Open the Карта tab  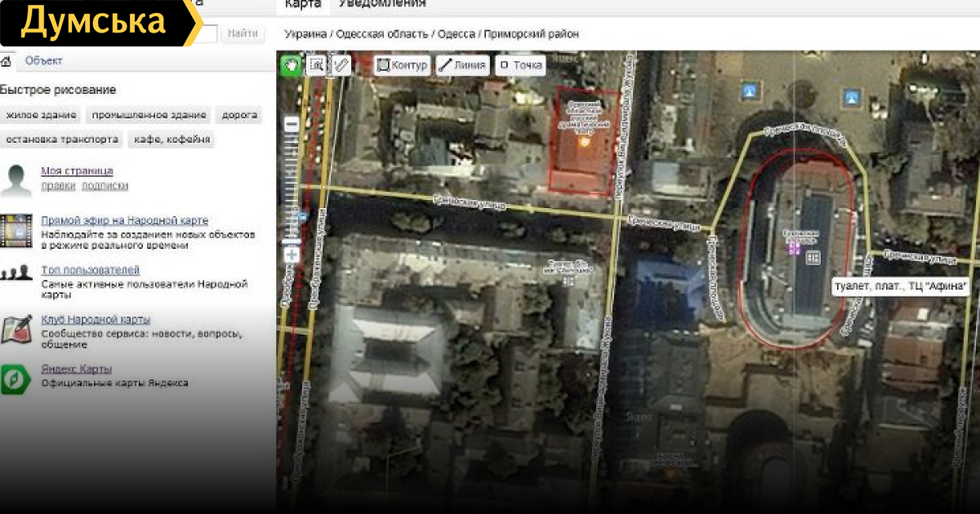[x=302, y=4]
